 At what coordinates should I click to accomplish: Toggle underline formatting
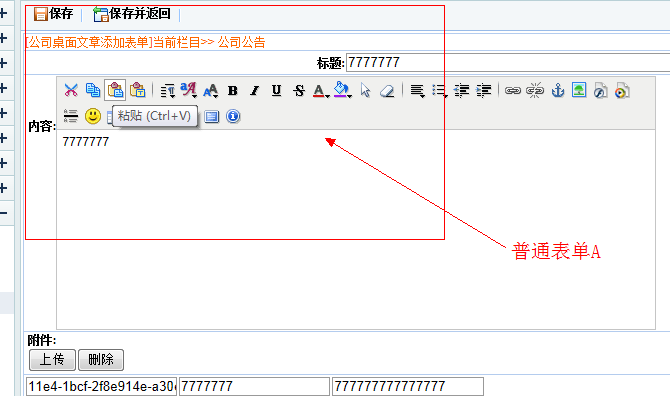tap(276, 91)
